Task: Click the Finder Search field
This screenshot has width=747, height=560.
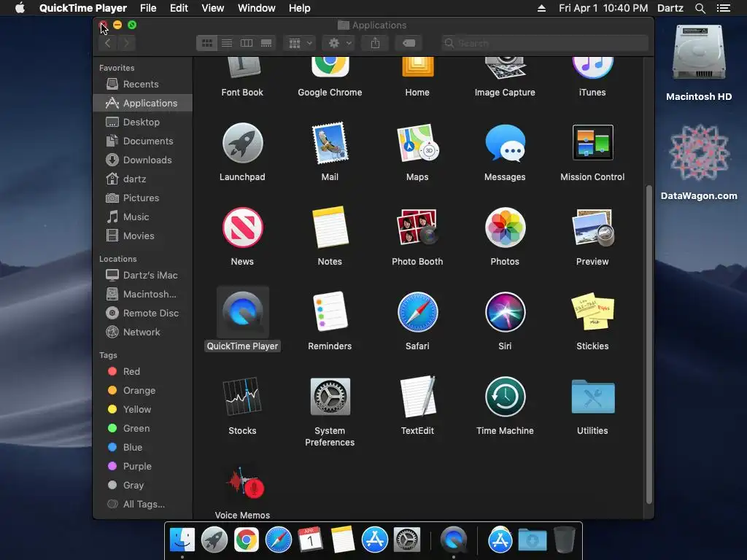Action: [x=544, y=43]
